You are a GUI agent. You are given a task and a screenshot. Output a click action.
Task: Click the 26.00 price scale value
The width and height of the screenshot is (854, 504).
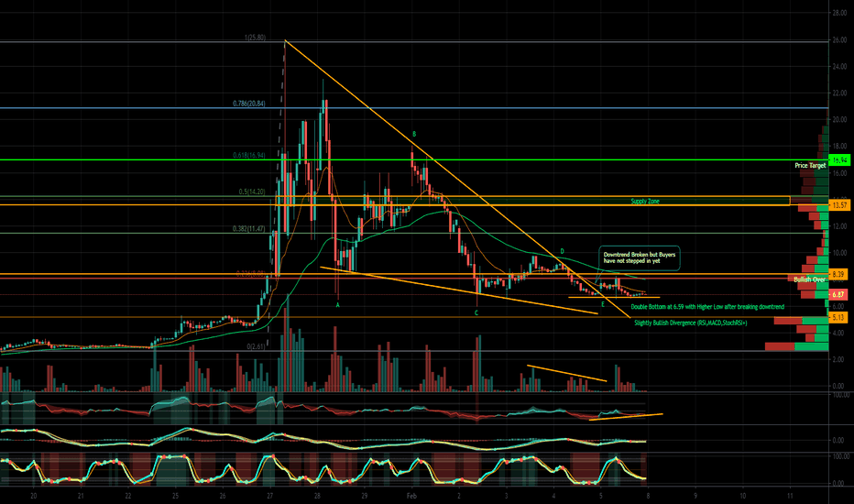pos(838,39)
